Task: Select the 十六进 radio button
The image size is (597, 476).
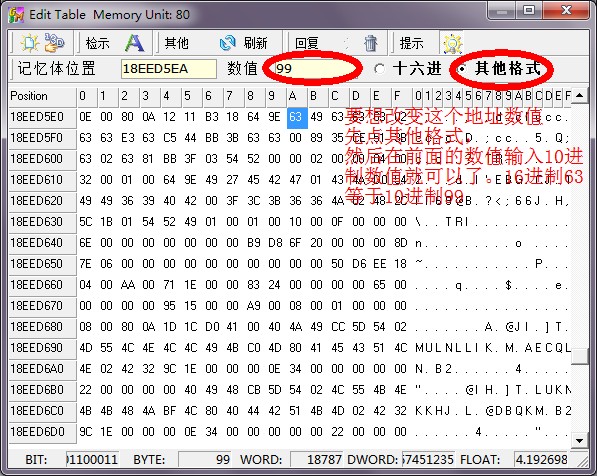Action: pos(379,69)
